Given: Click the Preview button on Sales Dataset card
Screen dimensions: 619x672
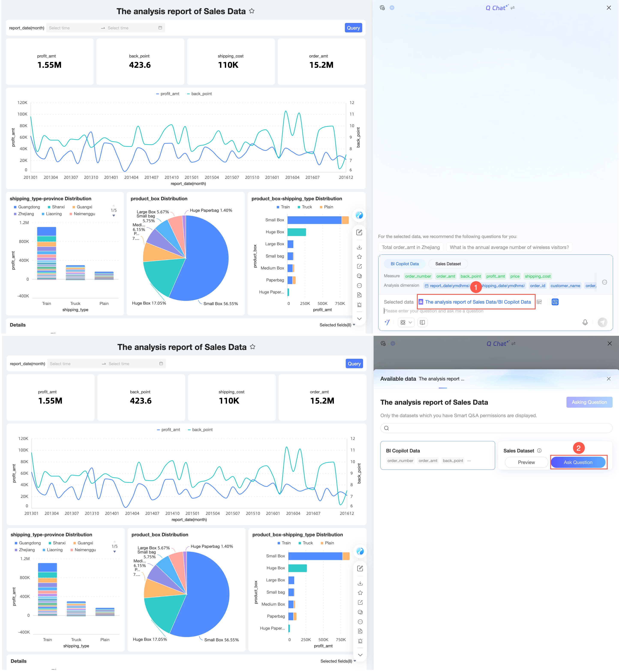Looking at the screenshot, I should point(526,462).
